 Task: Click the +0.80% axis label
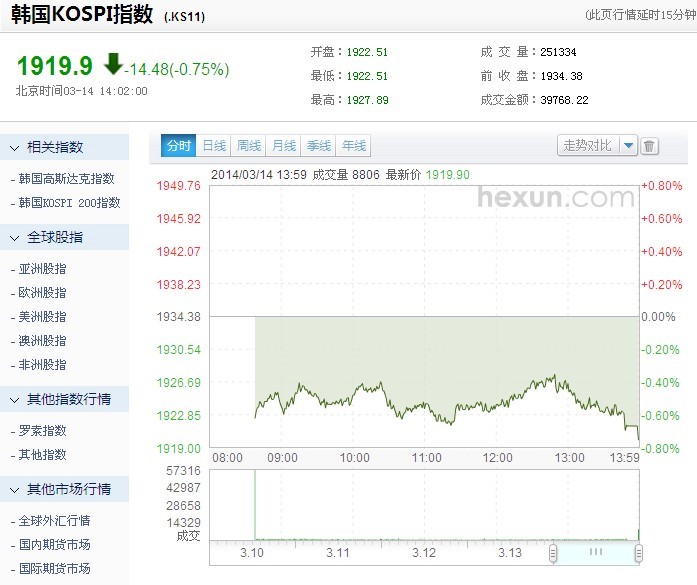(661, 186)
